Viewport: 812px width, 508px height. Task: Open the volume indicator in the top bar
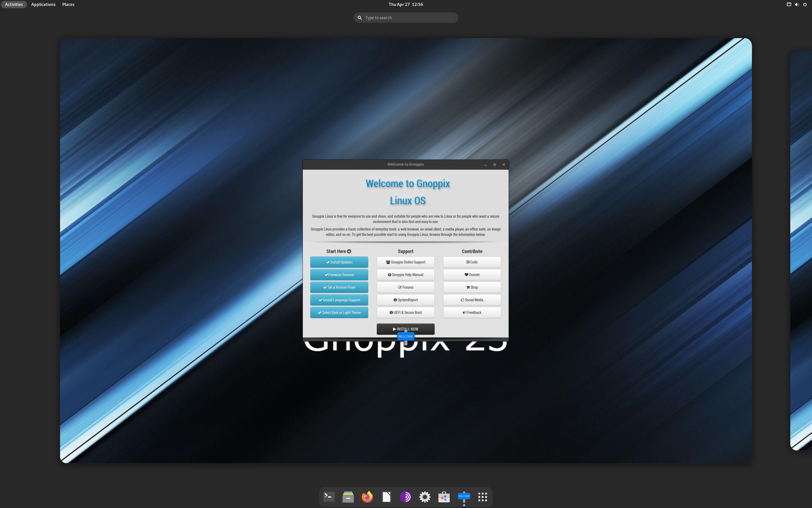click(797, 4)
